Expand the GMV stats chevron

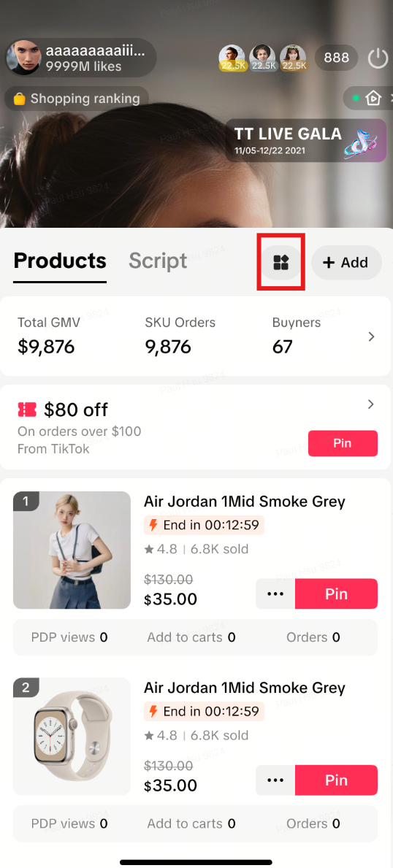(371, 337)
